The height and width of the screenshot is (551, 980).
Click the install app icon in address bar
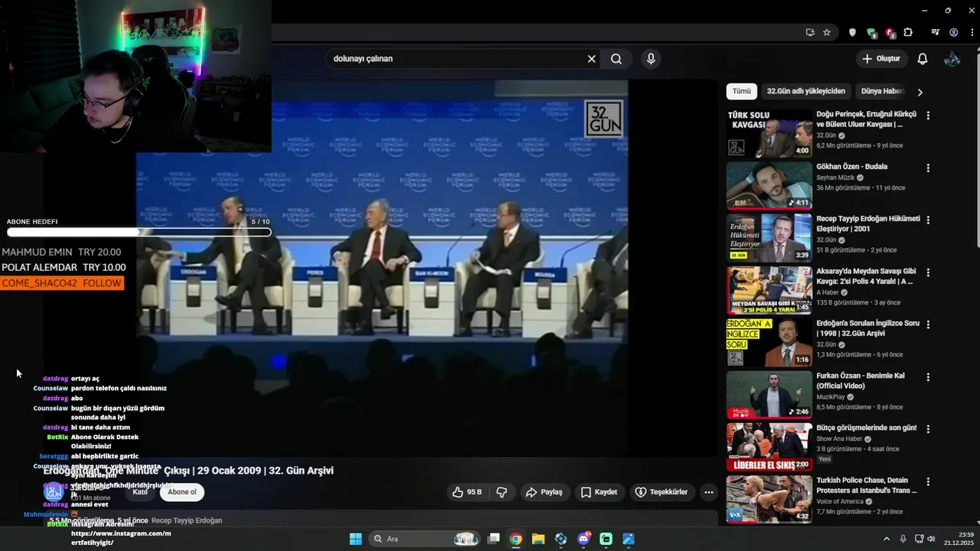810,32
